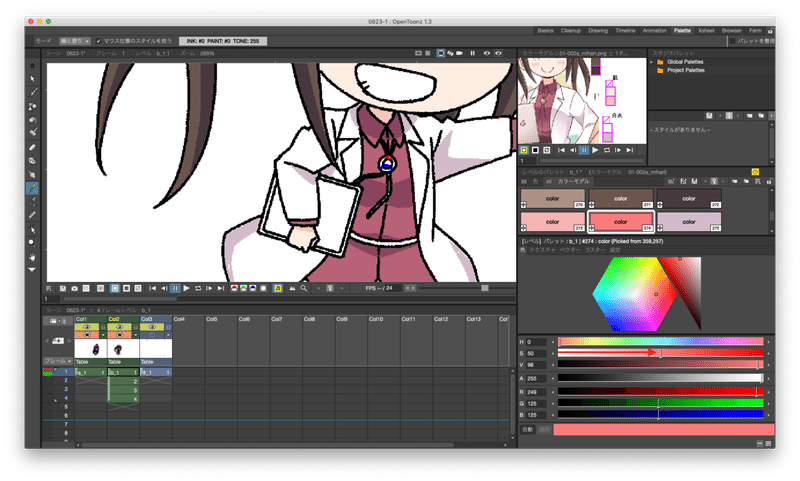
Task: Click the 適用 apply button
Action: point(544,430)
